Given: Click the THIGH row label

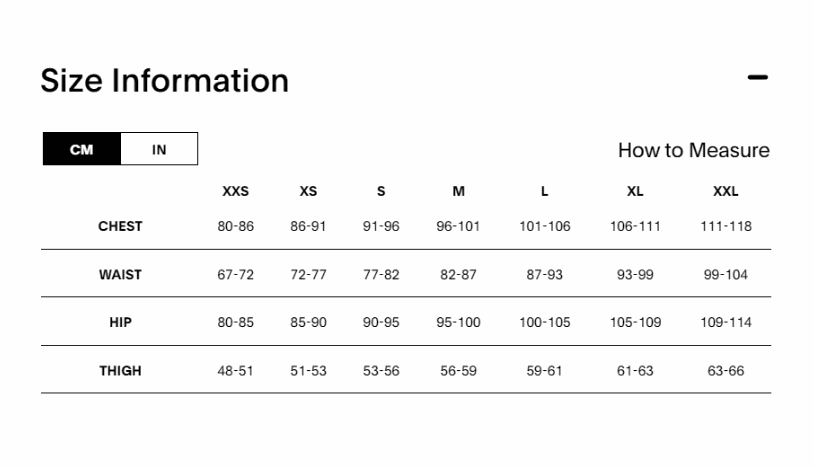Looking at the screenshot, I should [x=120, y=370].
